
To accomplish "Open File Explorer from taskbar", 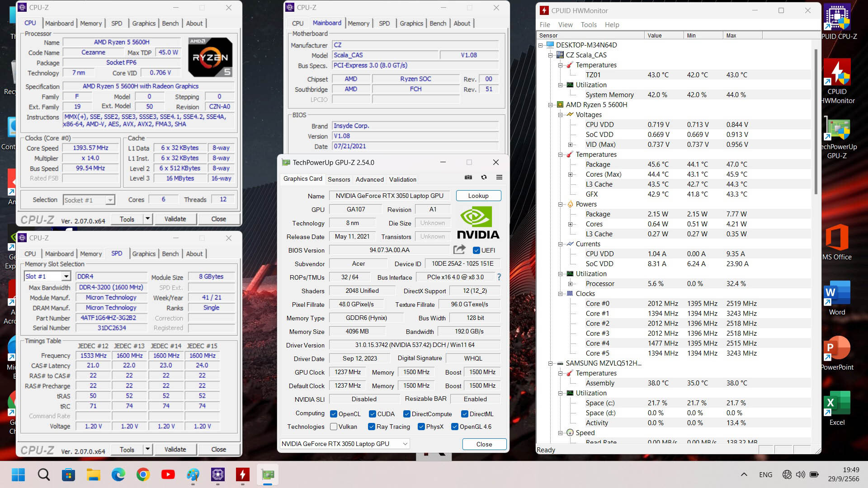I will point(93,474).
